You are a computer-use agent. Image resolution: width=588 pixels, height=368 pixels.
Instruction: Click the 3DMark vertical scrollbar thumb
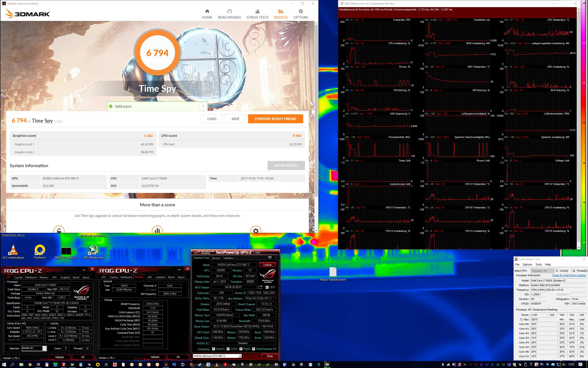(x=316, y=111)
